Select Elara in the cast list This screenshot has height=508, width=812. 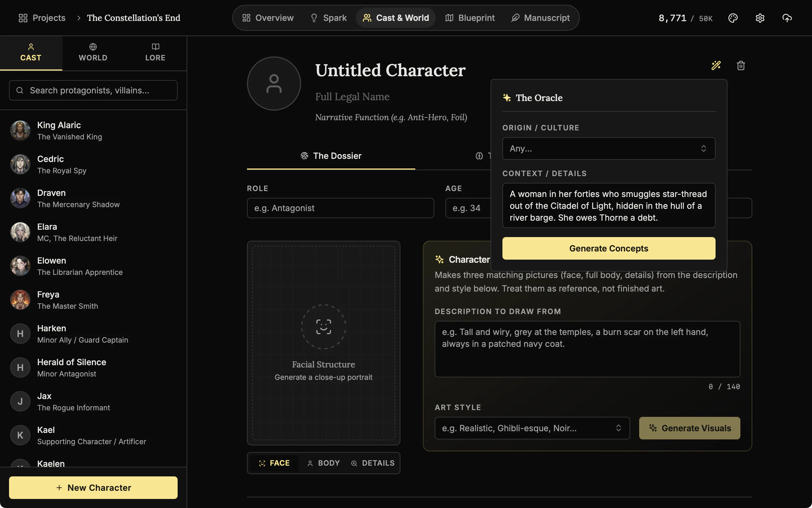[x=93, y=232]
